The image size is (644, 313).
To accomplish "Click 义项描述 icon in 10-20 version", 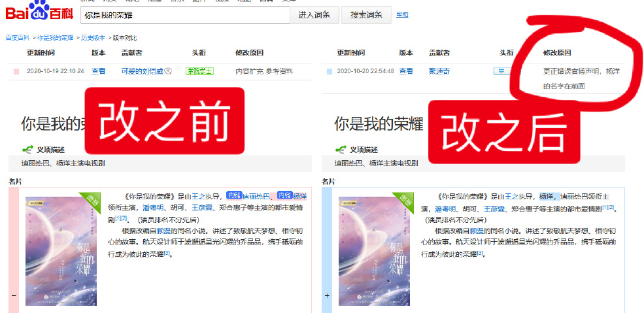I will coord(341,150).
